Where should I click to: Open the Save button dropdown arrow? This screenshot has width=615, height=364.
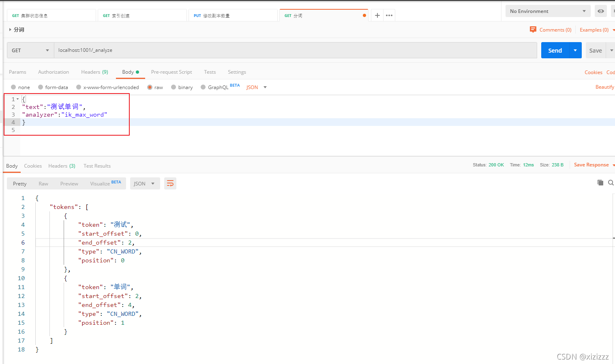(611, 50)
